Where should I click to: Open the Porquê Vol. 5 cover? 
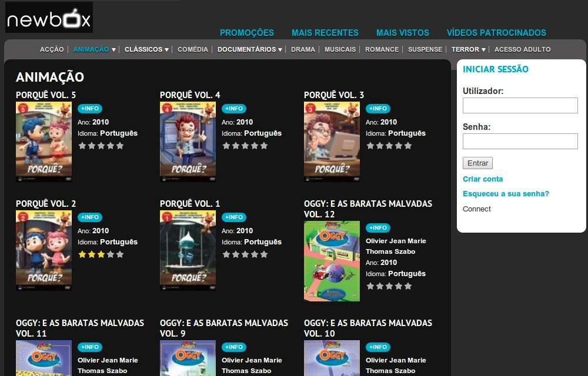click(44, 142)
